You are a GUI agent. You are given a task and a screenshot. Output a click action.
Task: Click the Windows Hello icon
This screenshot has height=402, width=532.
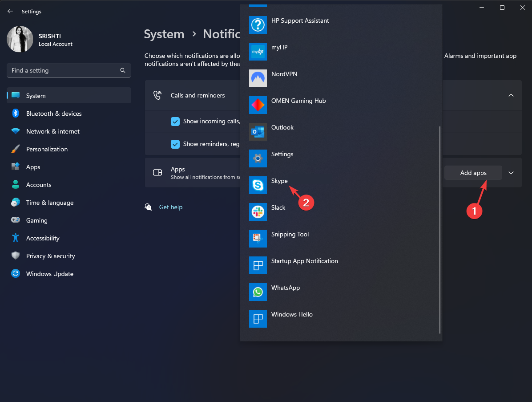(258, 319)
